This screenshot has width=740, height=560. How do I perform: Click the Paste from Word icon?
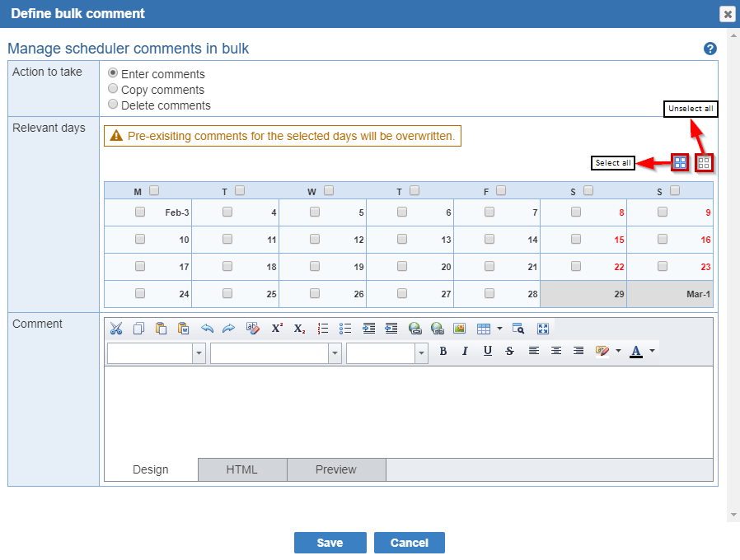[x=183, y=329]
